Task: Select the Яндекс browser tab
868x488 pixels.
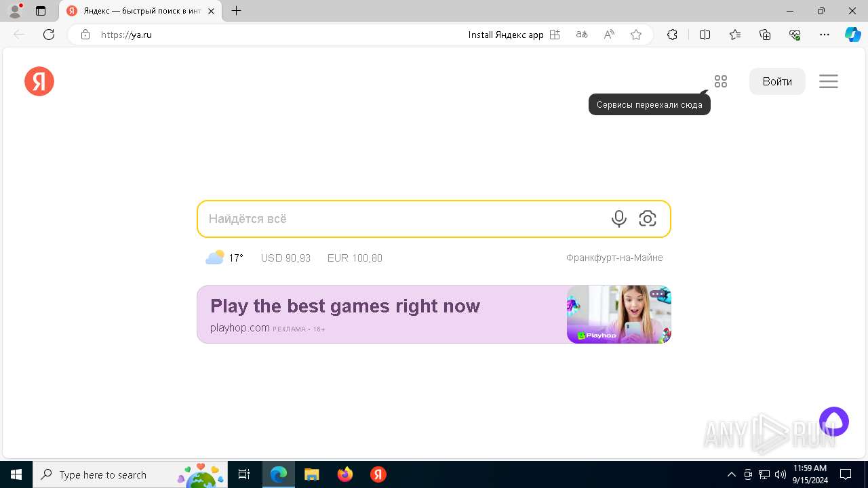Action: point(141,11)
